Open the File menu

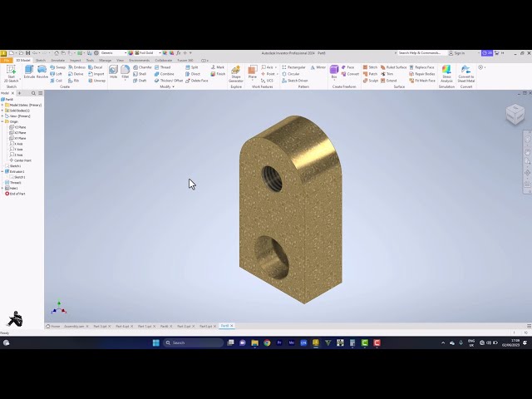point(7,61)
